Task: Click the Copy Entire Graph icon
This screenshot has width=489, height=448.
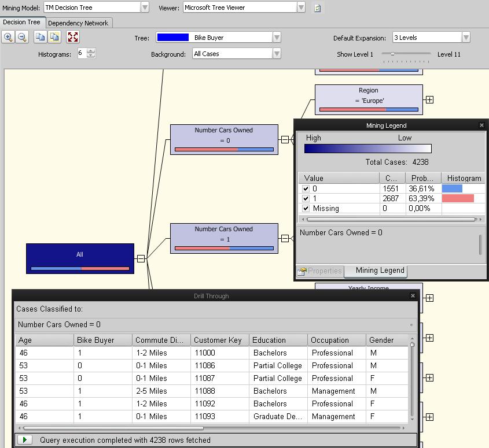Action: pyautogui.click(x=54, y=37)
